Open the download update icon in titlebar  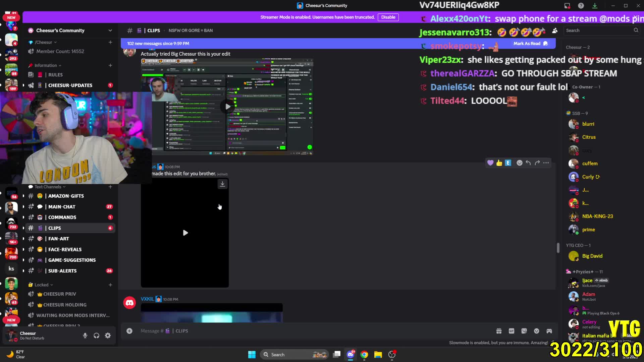[595, 6]
